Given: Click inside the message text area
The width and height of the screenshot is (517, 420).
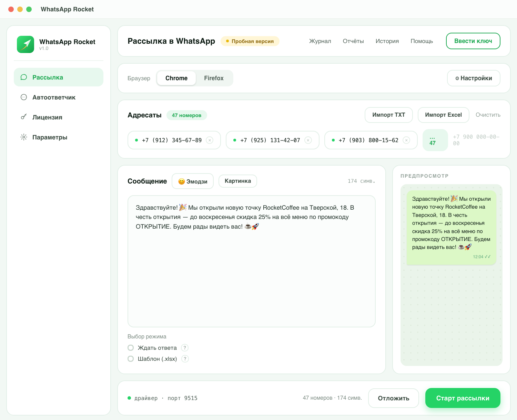Looking at the screenshot, I should click(252, 261).
